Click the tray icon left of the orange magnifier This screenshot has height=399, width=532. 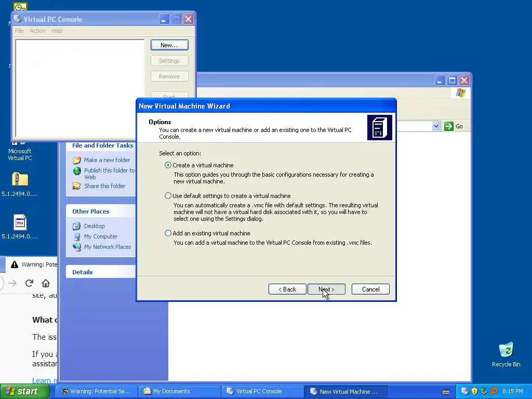(484, 392)
